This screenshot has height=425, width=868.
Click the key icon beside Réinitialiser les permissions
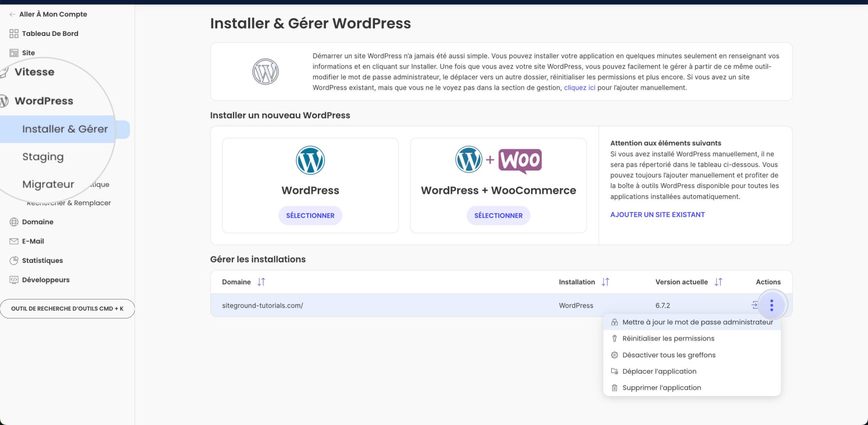(614, 338)
